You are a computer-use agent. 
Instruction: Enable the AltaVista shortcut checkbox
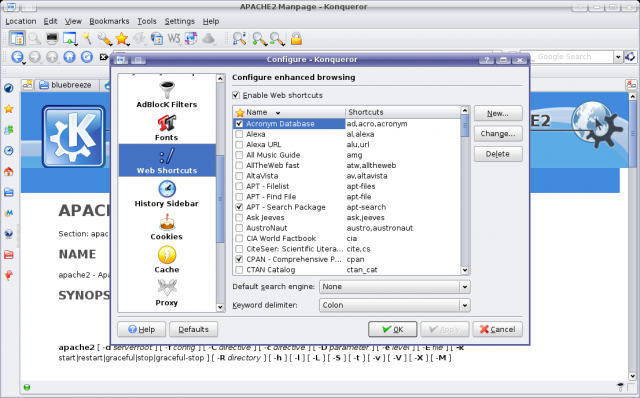(239, 176)
